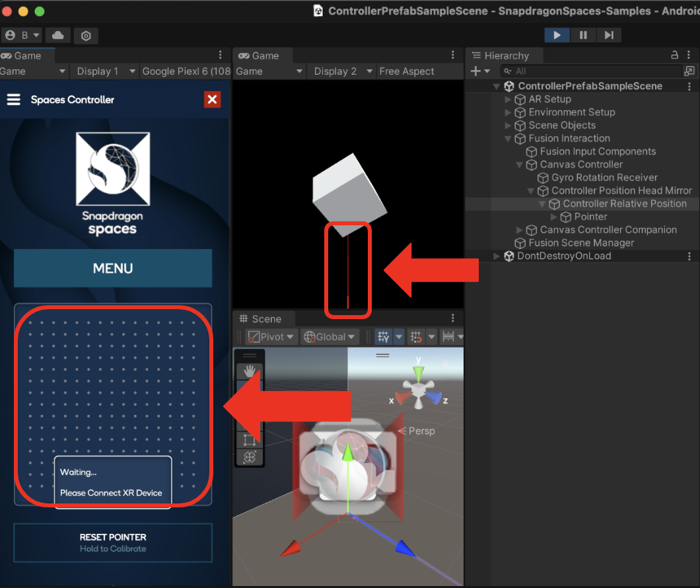Open grid snapping settings dropdown arrow
Screen dimensions: 700x588
point(431,337)
